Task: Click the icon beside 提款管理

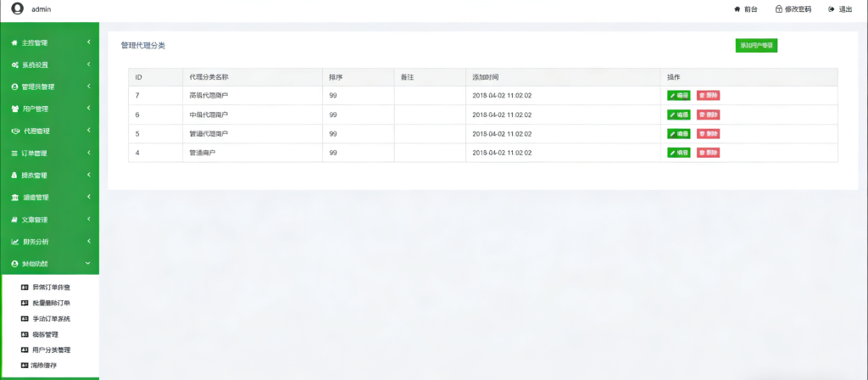Action: (15, 176)
